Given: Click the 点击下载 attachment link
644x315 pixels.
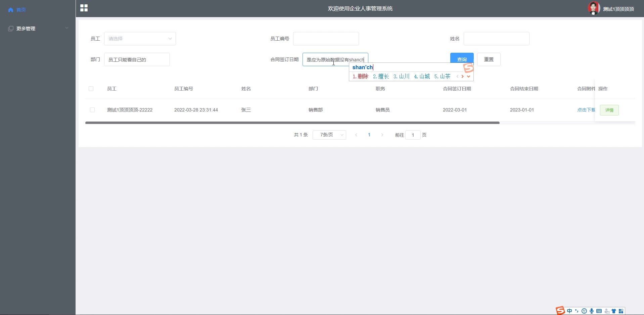Looking at the screenshot, I should pos(586,110).
